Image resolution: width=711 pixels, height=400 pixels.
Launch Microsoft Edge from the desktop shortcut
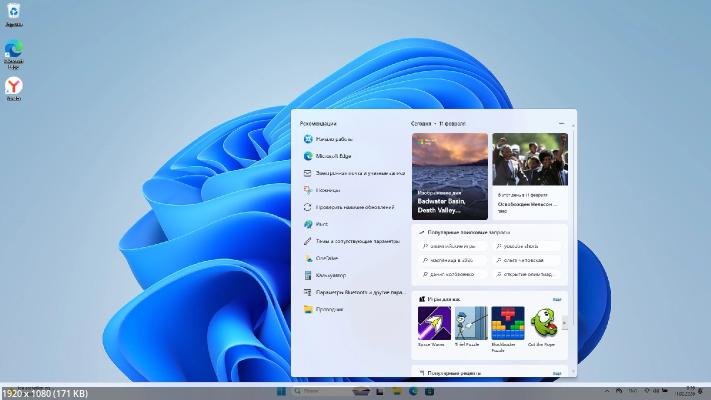[x=14, y=52]
